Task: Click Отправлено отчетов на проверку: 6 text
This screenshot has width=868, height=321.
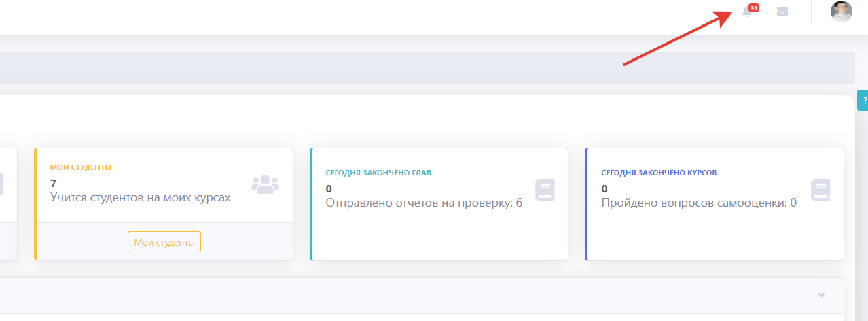Action: (424, 203)
